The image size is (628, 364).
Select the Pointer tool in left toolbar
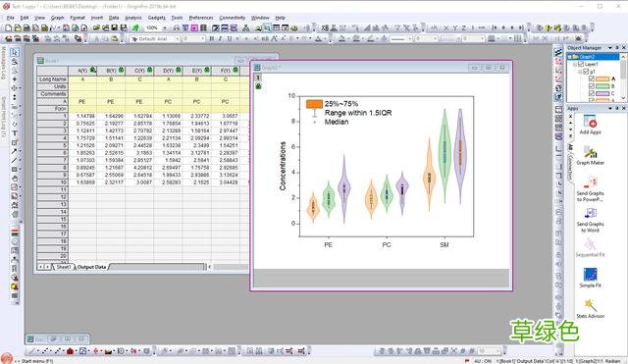[x=15, y=52]
